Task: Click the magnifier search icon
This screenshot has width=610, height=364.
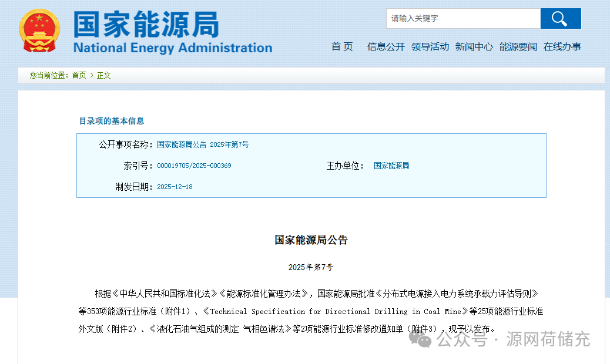Action: click(x=560, y=18)
